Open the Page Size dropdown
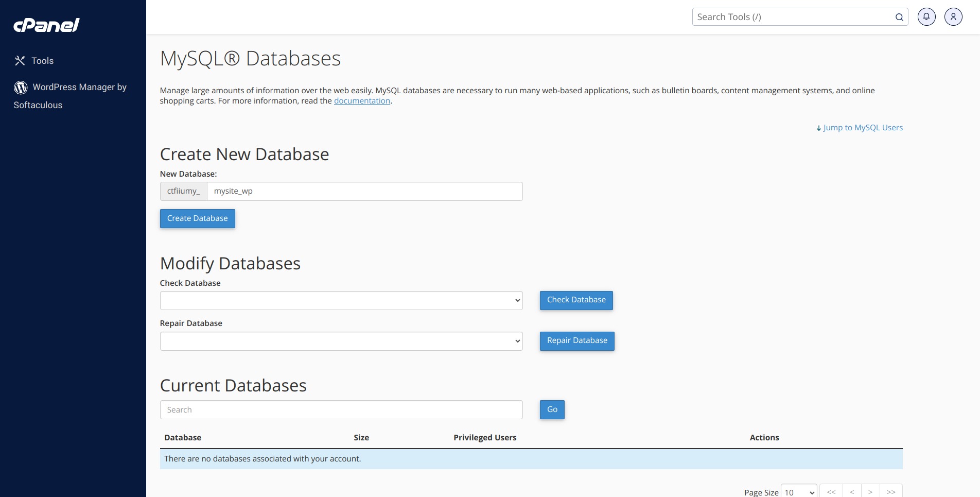 (x=799, y=492)
